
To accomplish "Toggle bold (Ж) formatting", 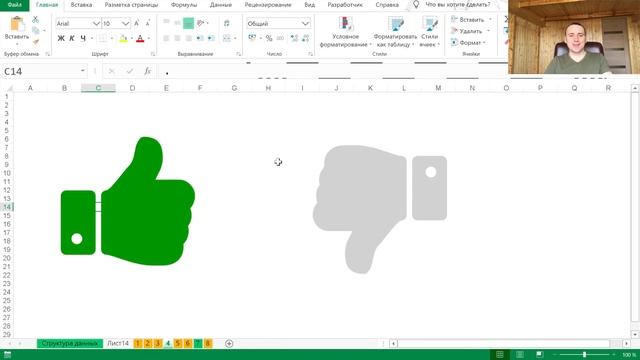I will coord(61,38).
